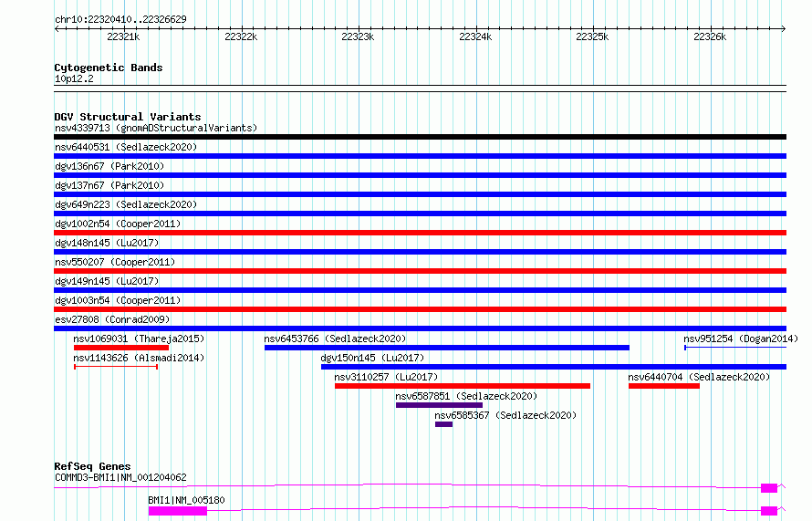This screenshot has width=812, height=521.
Task: Click the nsv1069031 (Thareja2015) red bar
Action: coord(121,348)
